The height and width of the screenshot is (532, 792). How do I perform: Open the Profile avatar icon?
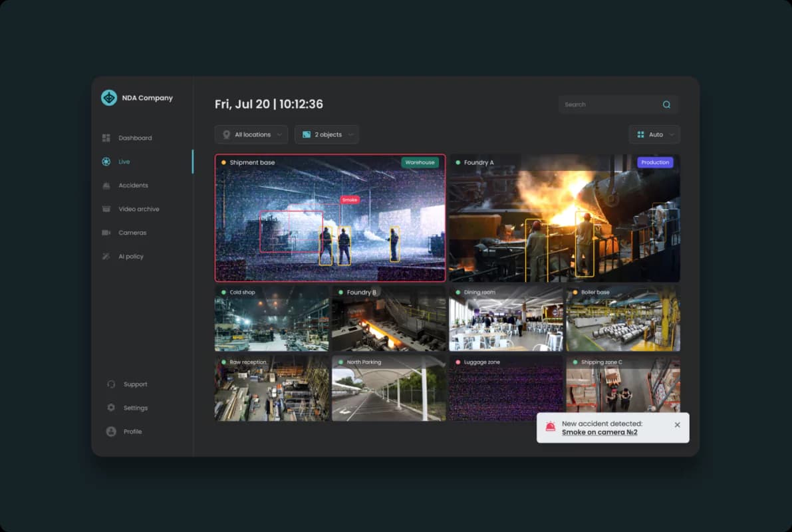pyautogui.click(x=111, y=432)
